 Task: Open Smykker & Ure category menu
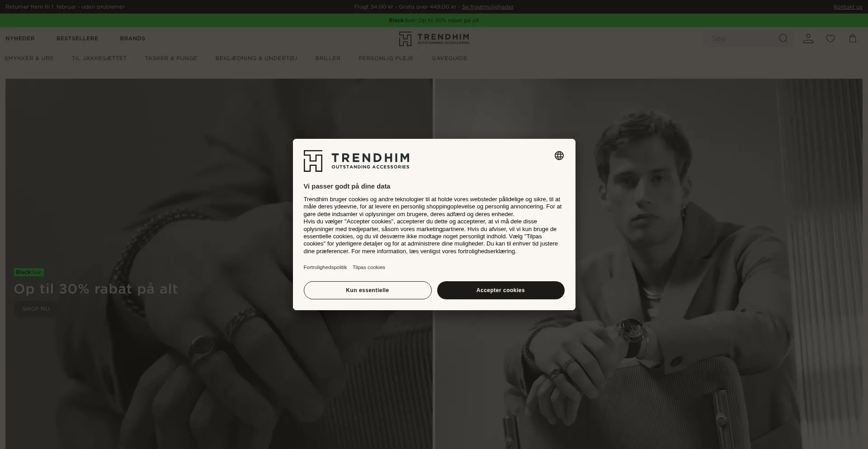click(x=29, y=58)
